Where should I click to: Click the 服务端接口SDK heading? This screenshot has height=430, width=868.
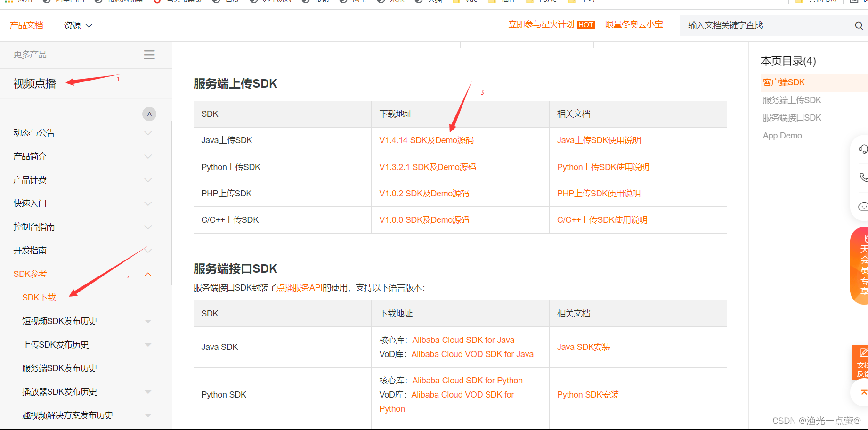(235, 269)
